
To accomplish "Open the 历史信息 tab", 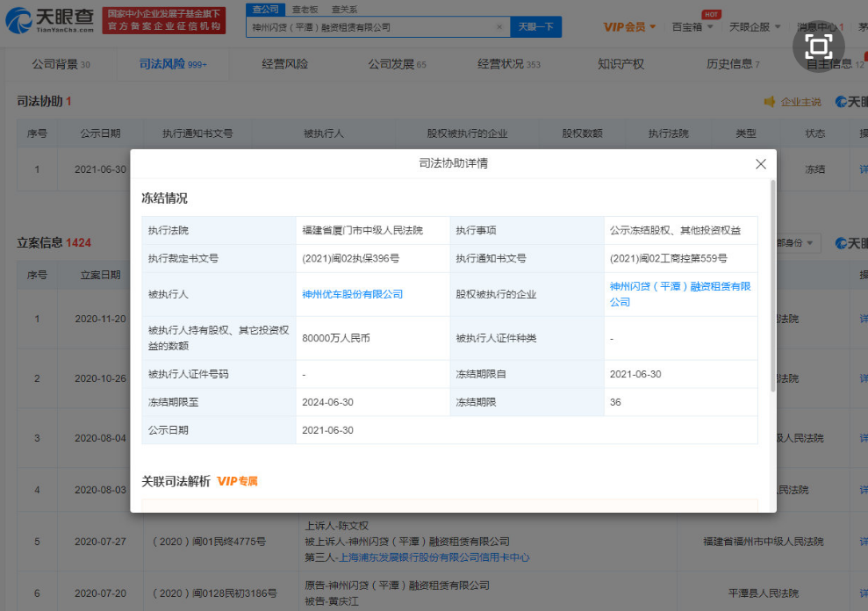I will pos(733,64).
